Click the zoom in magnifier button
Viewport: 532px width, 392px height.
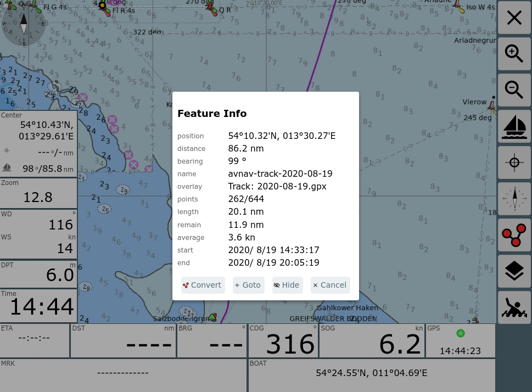[514, 54]
